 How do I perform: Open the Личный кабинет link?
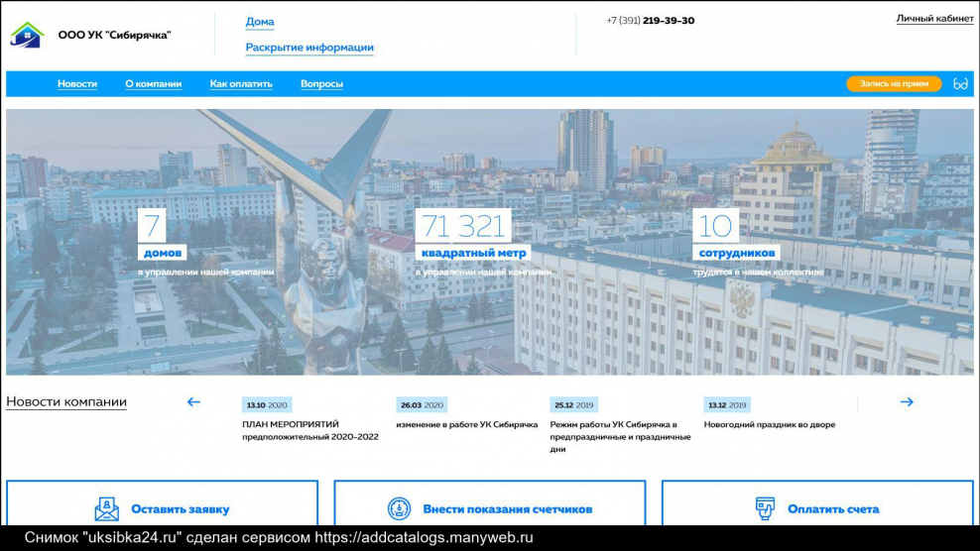(934, 19)
